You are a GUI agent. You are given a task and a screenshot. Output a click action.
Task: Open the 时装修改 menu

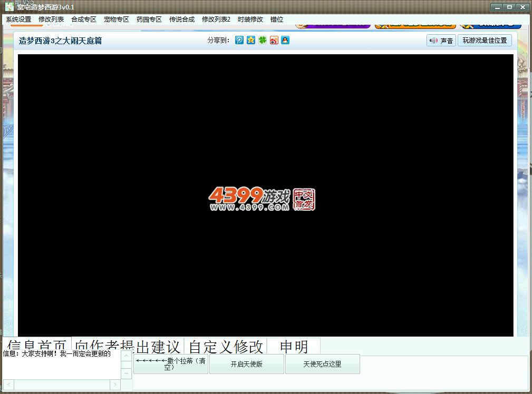pyautogui.click(x=250, y=19)
